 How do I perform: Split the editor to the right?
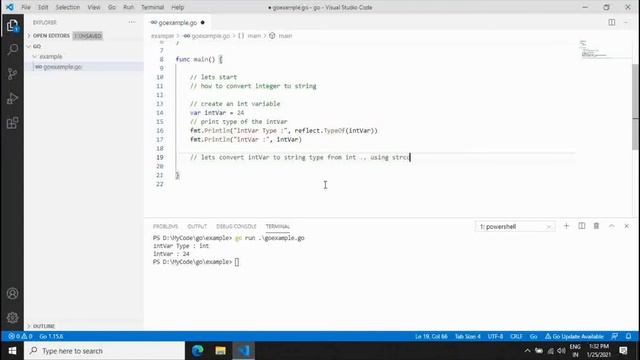[x=611, y=22]
